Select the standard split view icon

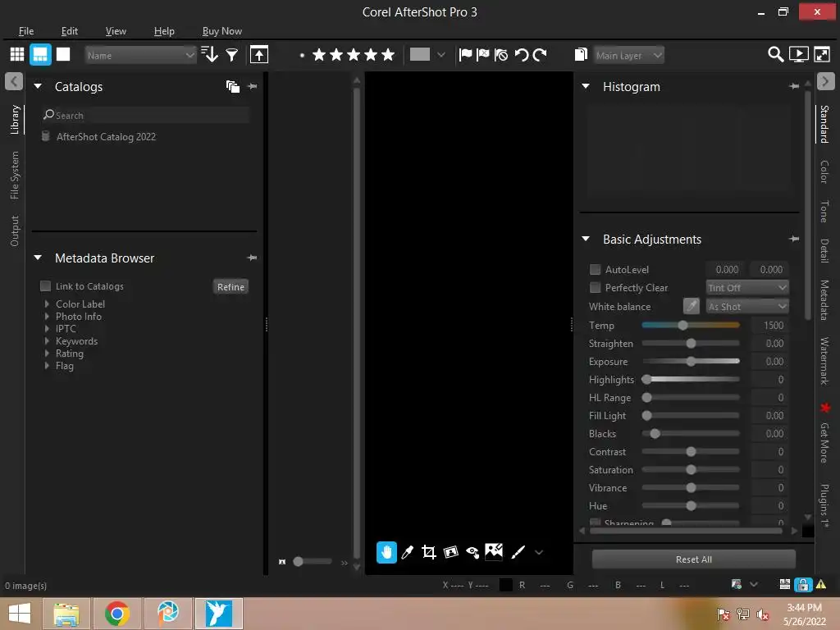40,55
